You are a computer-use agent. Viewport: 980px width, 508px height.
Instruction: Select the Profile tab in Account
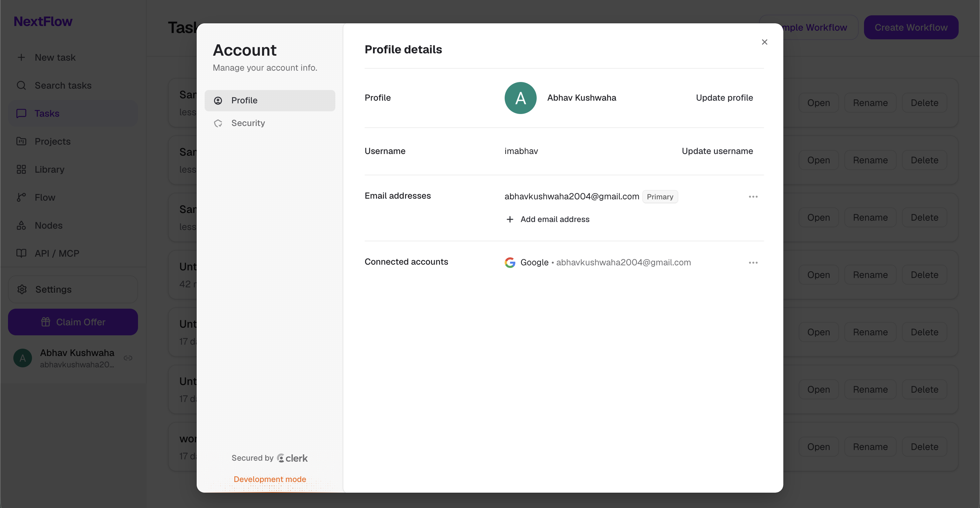[x=270, y=100]
